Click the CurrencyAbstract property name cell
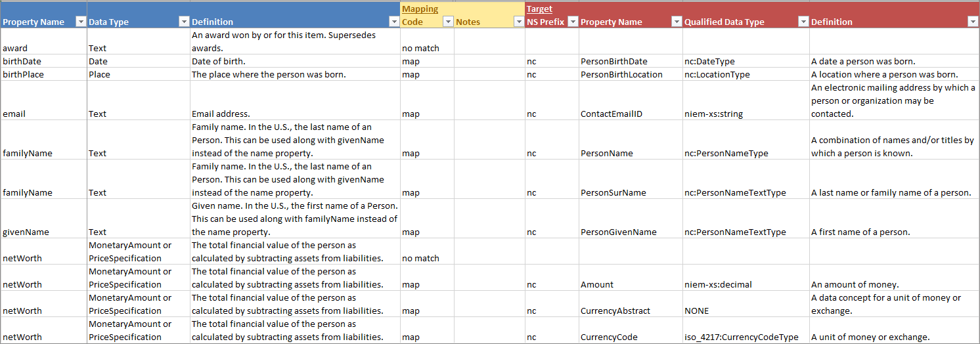980x344 pixels. click(631, 304)
